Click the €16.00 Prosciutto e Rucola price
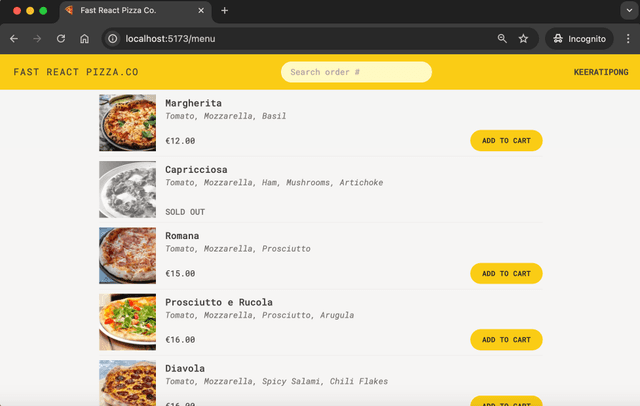Image resolution: width=640 pixels, height=406 pixels. coord(180,340)
